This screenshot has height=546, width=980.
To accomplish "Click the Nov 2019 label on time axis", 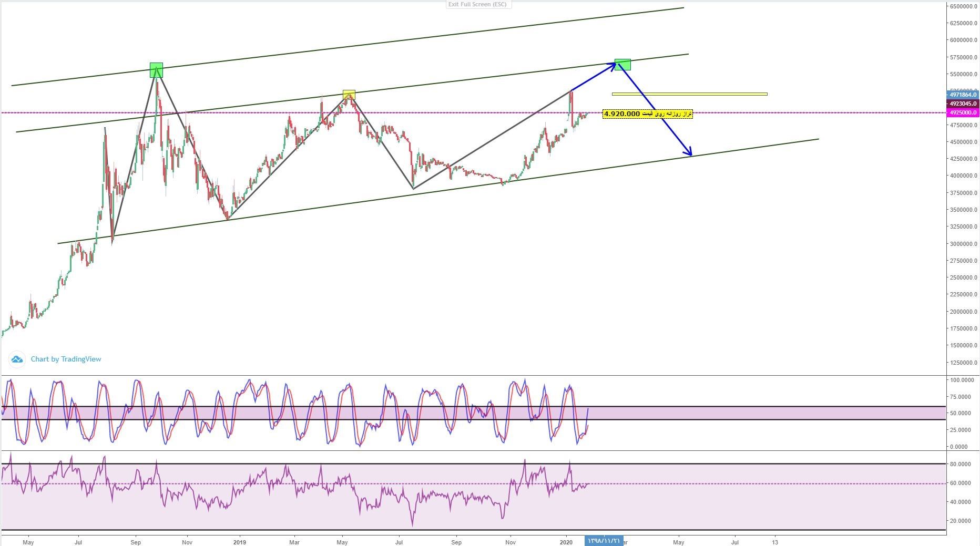I will pos(509,542).
